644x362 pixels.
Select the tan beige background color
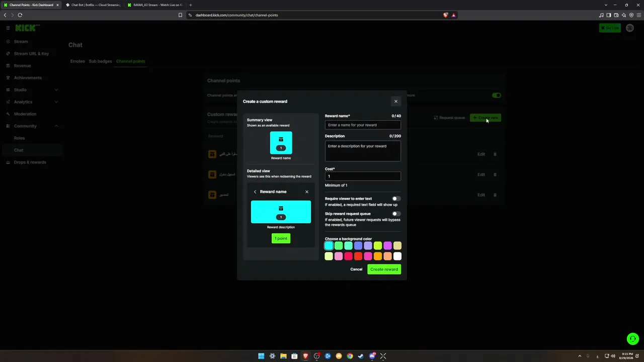[x=397, y=246]
